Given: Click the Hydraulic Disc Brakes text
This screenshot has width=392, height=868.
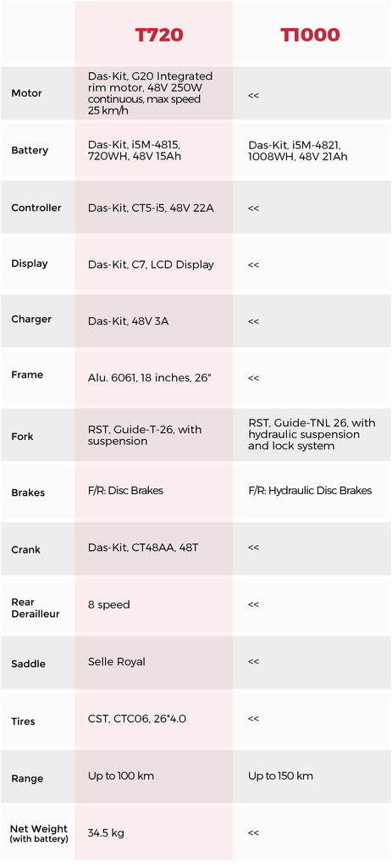Looking at the screenshot, I should pyautogui.click(x=310, y=491).
